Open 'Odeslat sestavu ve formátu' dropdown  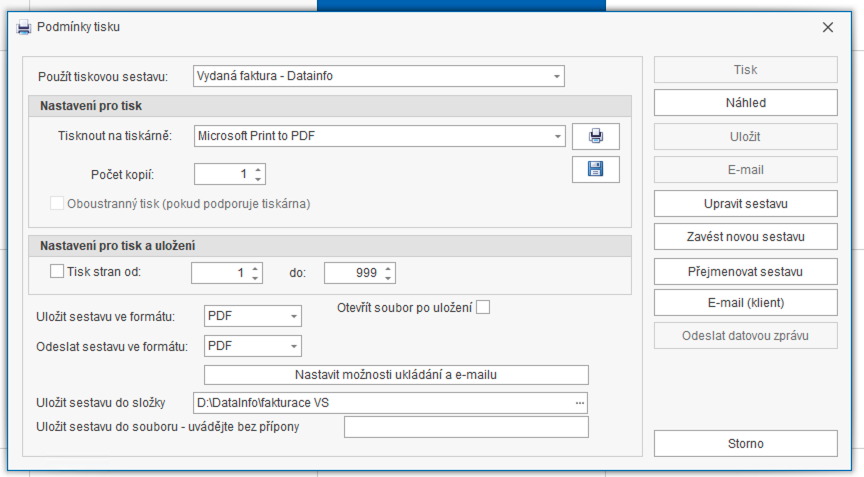(x=293, y=346)
